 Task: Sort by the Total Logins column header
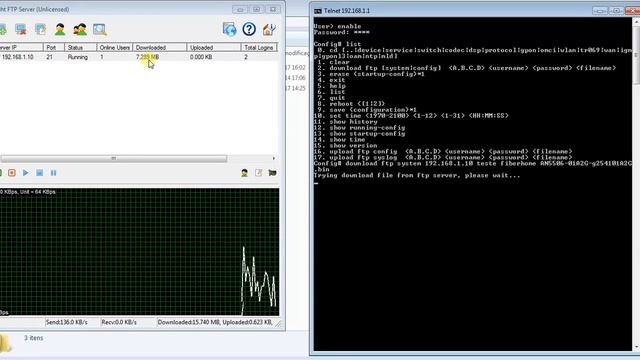click(x=259, y=47)
